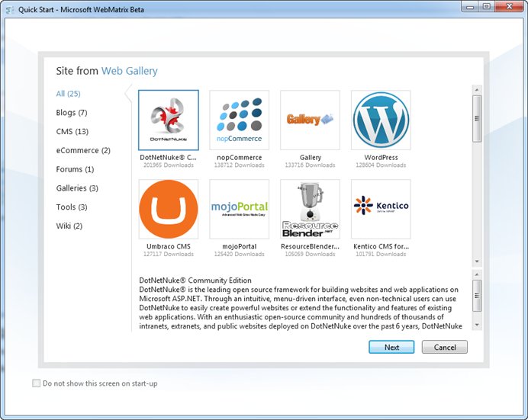Click gallery list scroll up arrow
528x420 pixels.
pos(477,90)
